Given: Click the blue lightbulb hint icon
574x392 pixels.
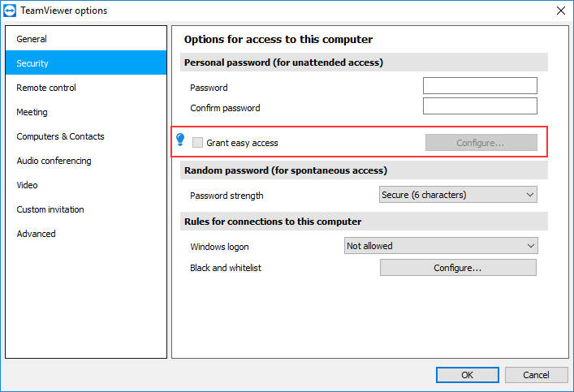Looking at the screenshot, I should tap(180, 140).
